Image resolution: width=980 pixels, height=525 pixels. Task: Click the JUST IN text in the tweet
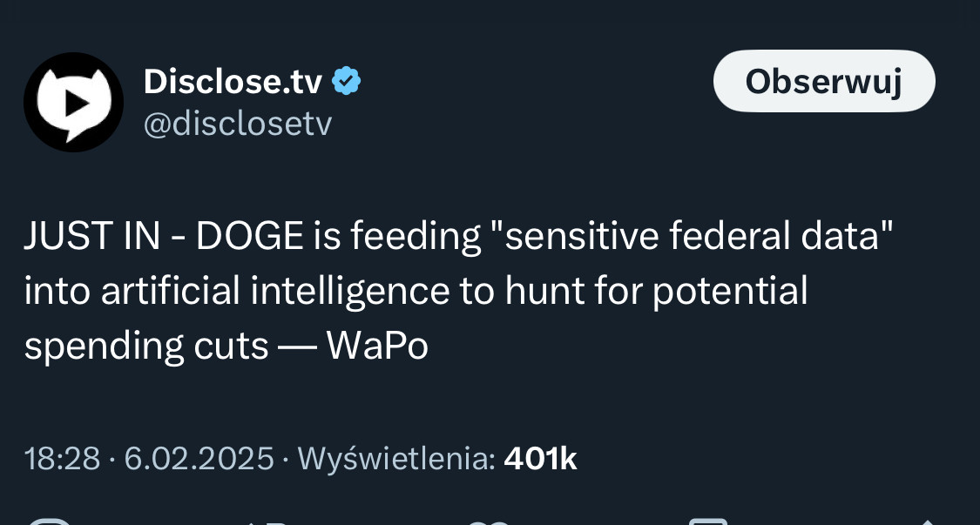pyautogui.click(x=91, y=236)
